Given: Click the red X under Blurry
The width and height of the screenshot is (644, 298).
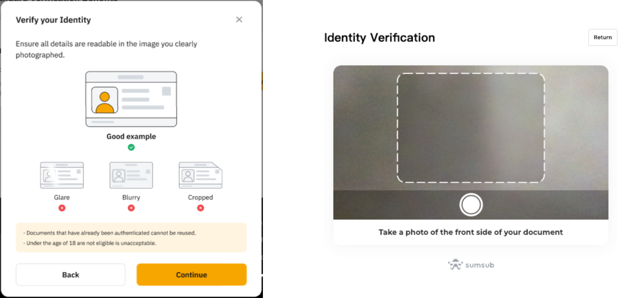Looking at the screenshot, I should coord(131,208).
